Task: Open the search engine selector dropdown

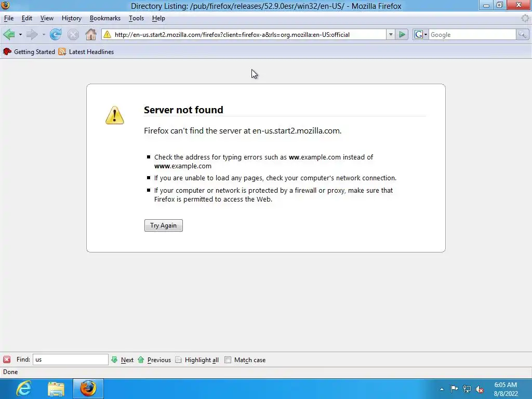Action: coord(421,35)
